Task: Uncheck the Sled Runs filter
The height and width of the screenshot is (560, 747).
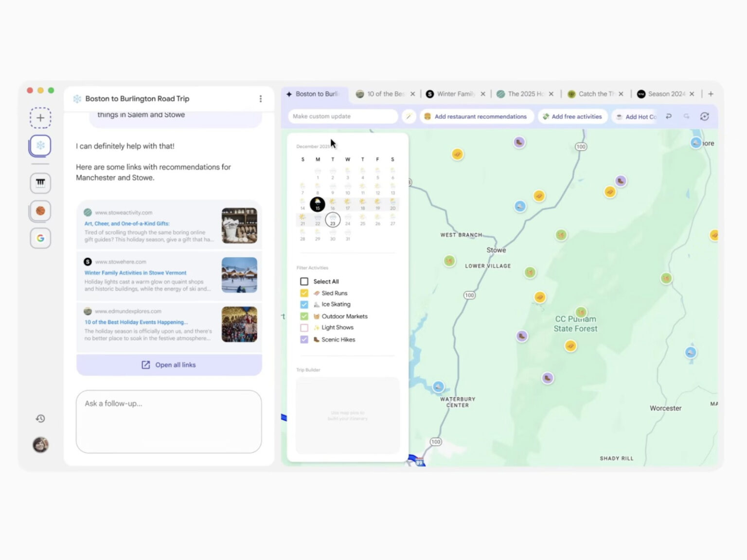Action: coord(304,293)
